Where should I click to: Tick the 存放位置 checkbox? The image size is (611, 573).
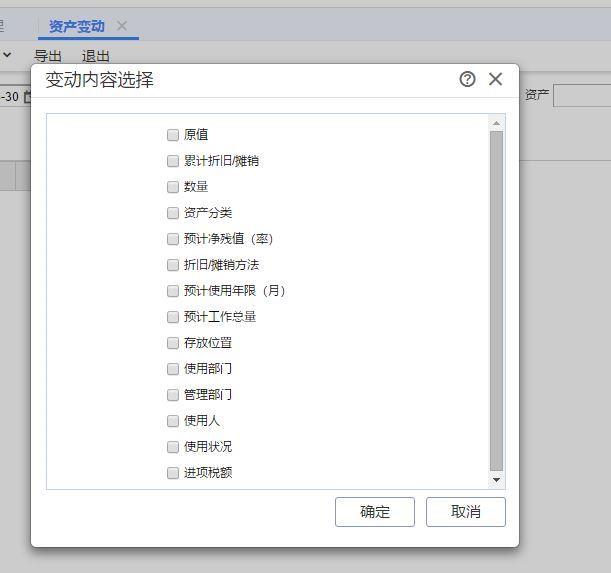coord(173,343)
